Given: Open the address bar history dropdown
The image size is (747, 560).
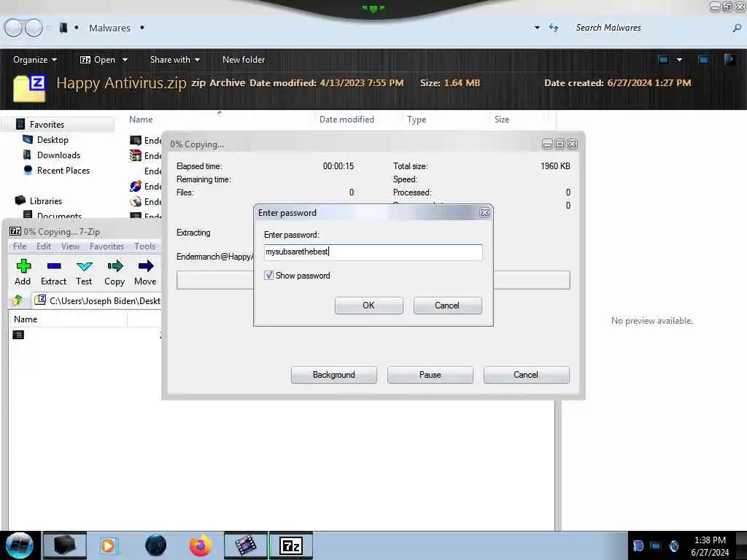Looking at the screenshot, I should tap(537, 28).
